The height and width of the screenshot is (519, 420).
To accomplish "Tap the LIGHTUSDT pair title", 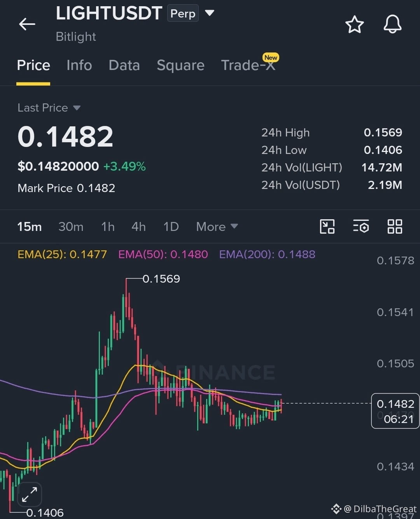I will point(109,13).
